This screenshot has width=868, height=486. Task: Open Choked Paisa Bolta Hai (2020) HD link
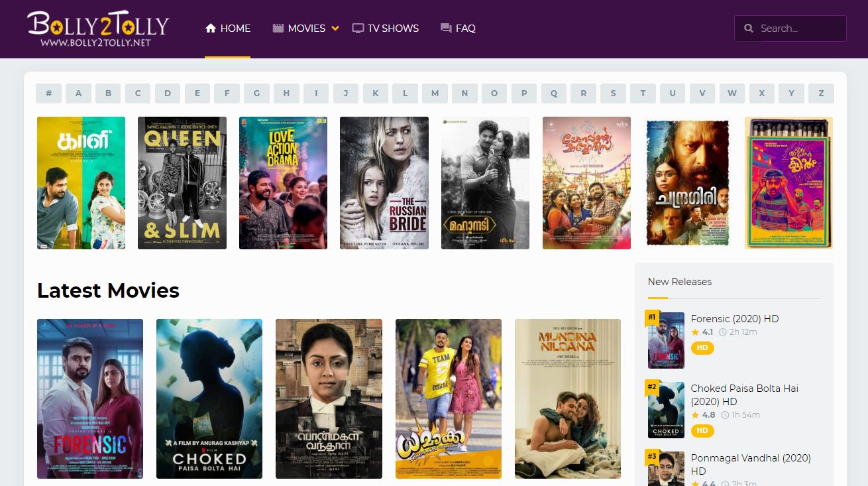745,395
